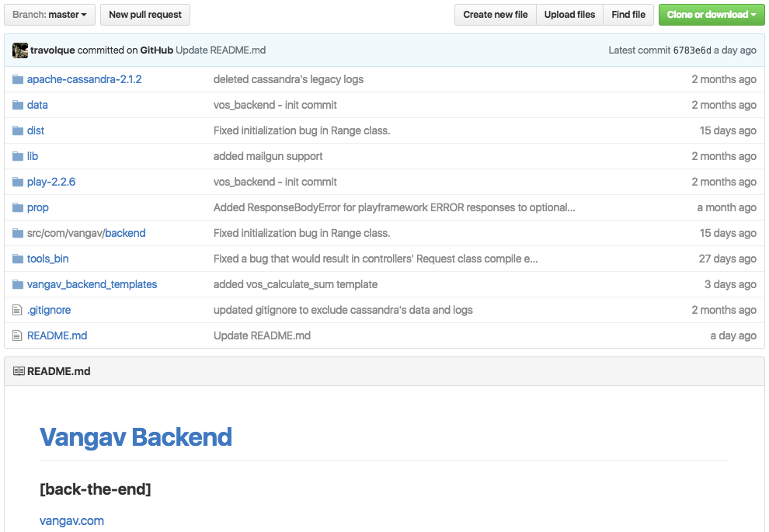Click the folder icon next to prop
769x532 pixels.
[x=16, y=207]
